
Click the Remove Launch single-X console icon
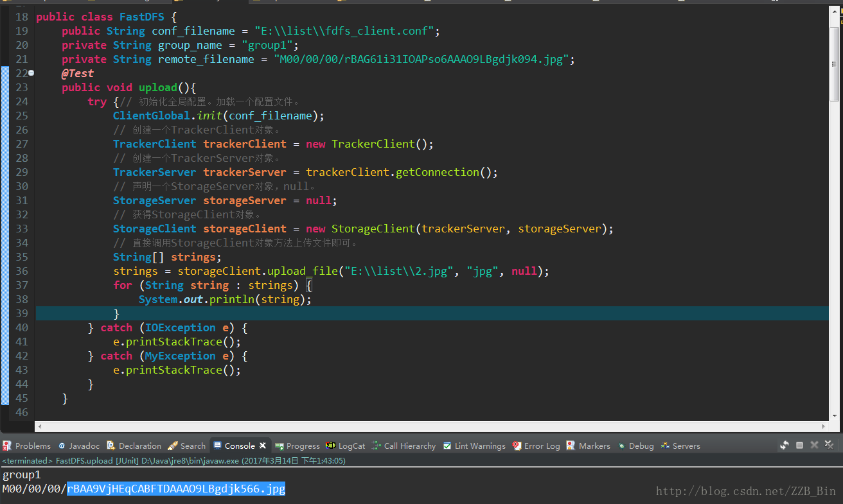pos(814,445)
